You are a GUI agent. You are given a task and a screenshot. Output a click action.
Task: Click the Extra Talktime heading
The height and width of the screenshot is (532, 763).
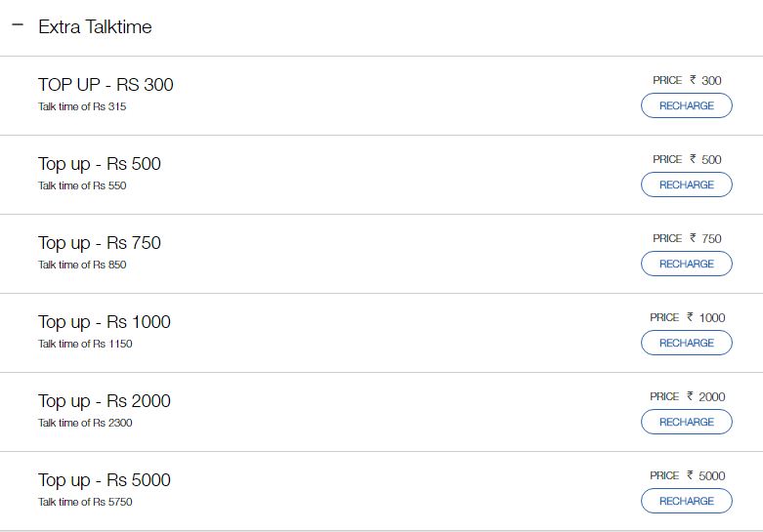click(95, 27)
